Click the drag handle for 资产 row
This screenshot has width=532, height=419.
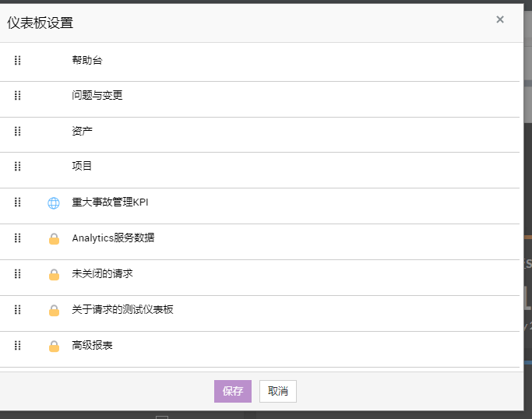point(18,132)
